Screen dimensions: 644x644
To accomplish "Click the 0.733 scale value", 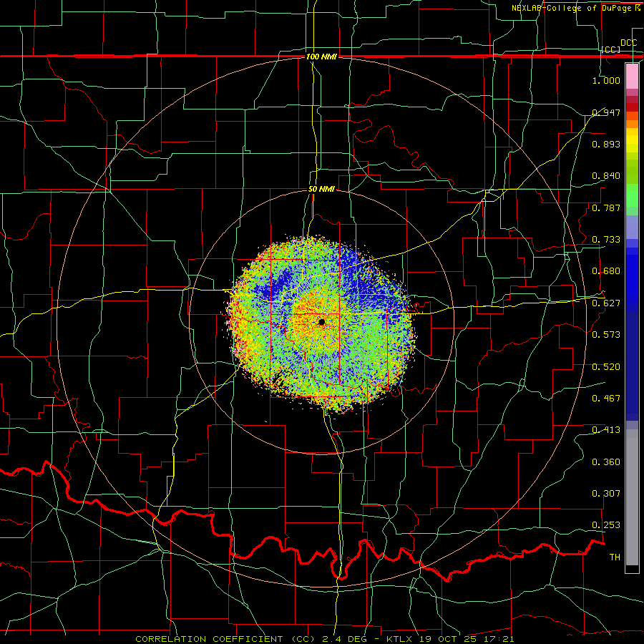I will [x=606, y=240].
